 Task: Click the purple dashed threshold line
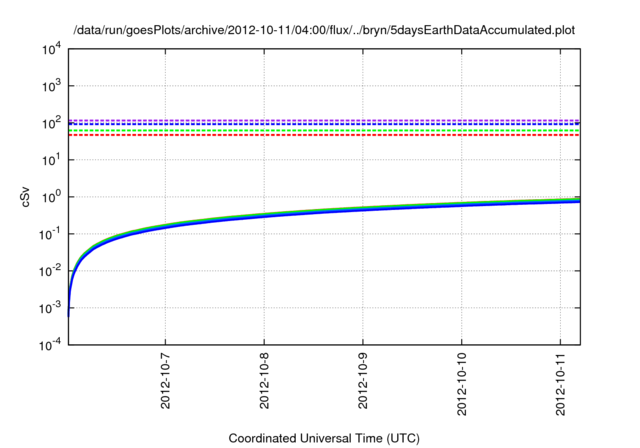pyautogui.click(x=324, y=120)
